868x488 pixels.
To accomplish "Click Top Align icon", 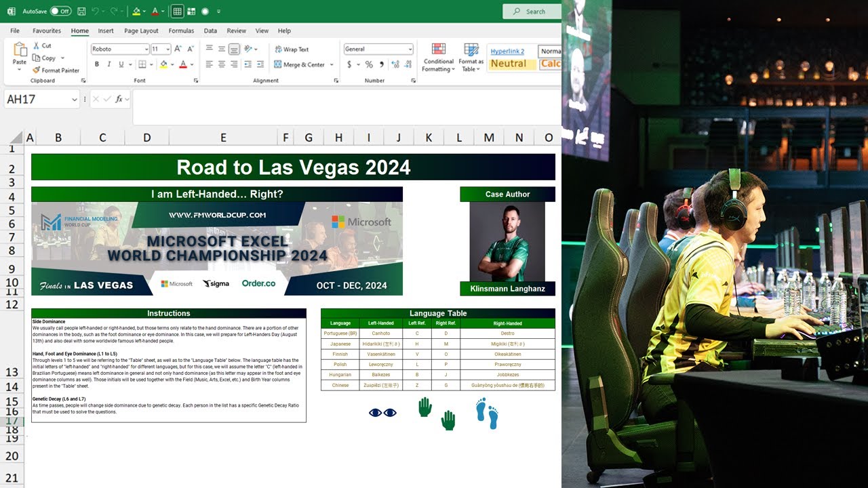I will [x=210, y=49].
